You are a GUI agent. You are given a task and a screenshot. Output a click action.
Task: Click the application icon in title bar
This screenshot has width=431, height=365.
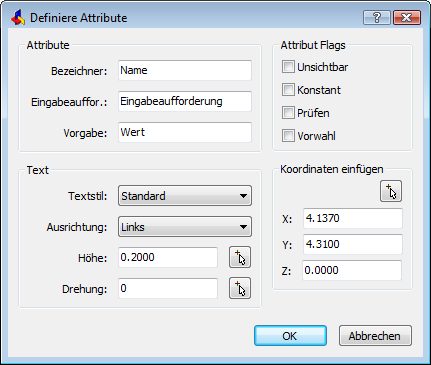point(18,17)
